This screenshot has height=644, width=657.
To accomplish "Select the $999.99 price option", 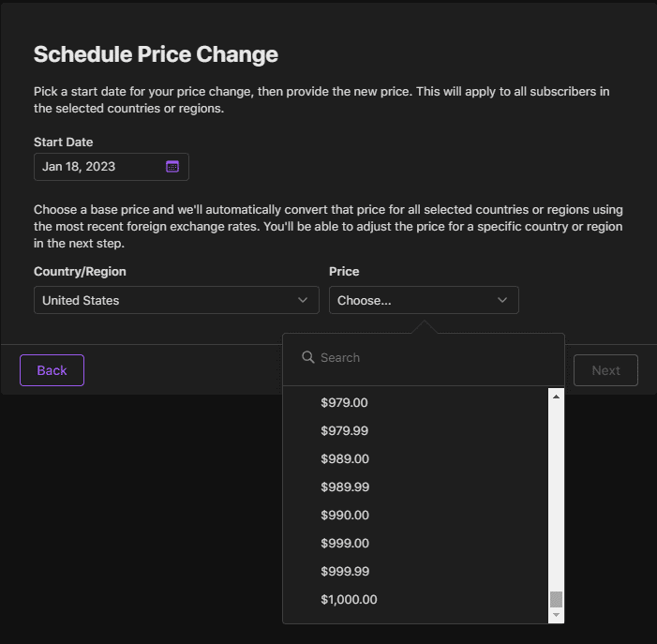I will (x=415, y=571).
